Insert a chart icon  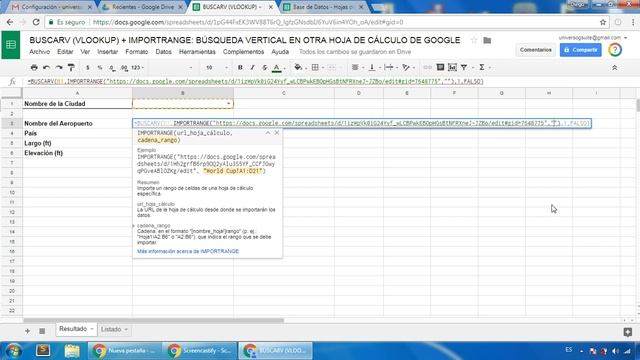tap(452, 67)
